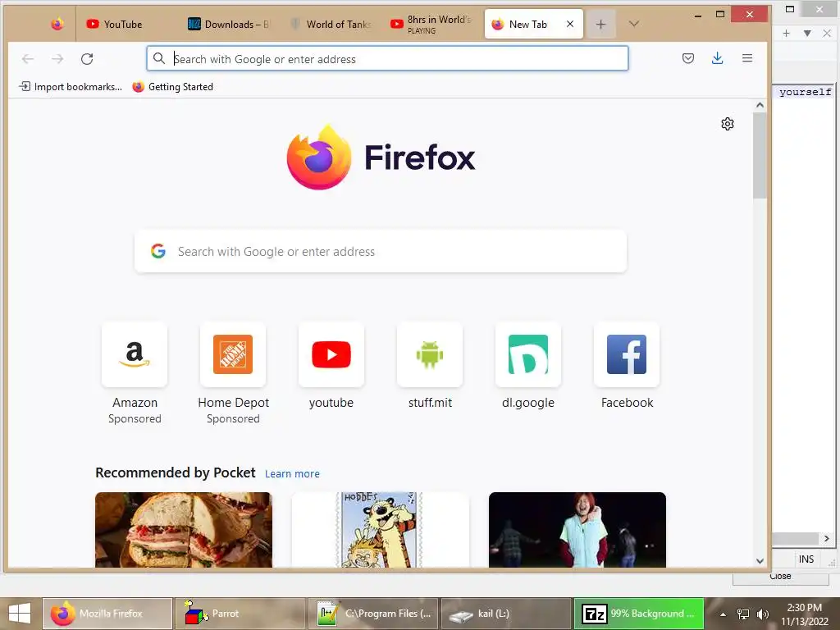840x630 pixels.
Task: Open the volume speaker tray icon
Action: [763, 614]
